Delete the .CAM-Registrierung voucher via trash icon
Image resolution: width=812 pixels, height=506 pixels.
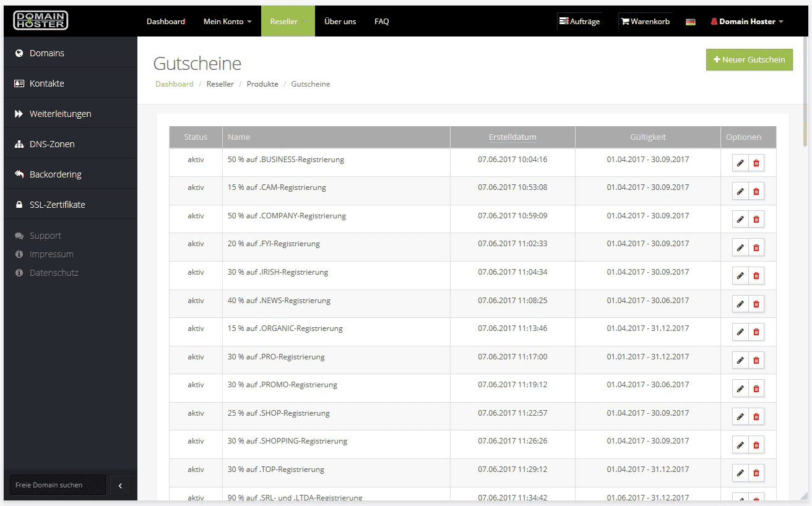(x=756, y=191)
